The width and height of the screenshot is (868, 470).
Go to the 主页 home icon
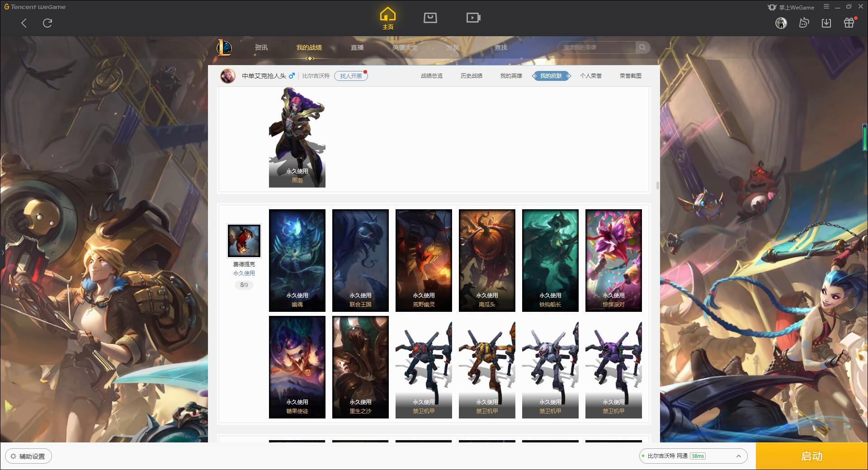point(387,18)
